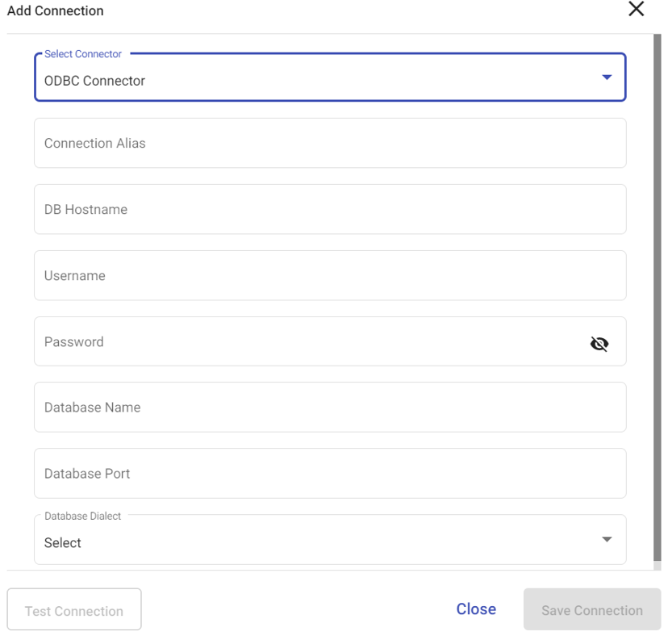The image size is (672, 640).
Task: Open the Database Dialect dropdown arrow
Action: point(607,539)
